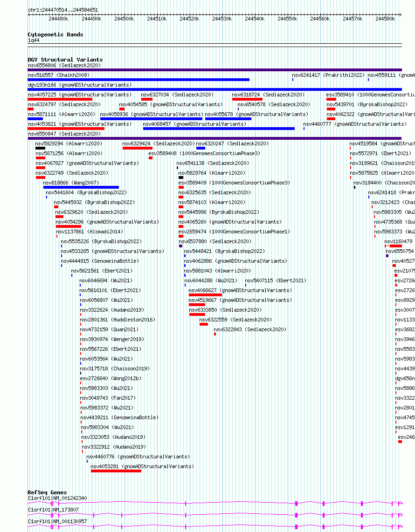Open variant nsv5871256 (Almarri2020)
Viewport: 415px width, 532px height.
click(x=69, y=153)
